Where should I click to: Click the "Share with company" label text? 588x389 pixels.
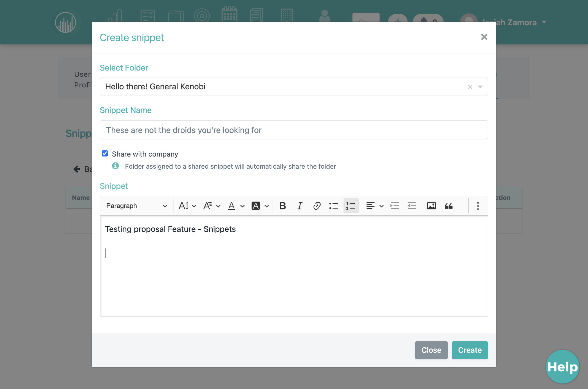(145, 154)
